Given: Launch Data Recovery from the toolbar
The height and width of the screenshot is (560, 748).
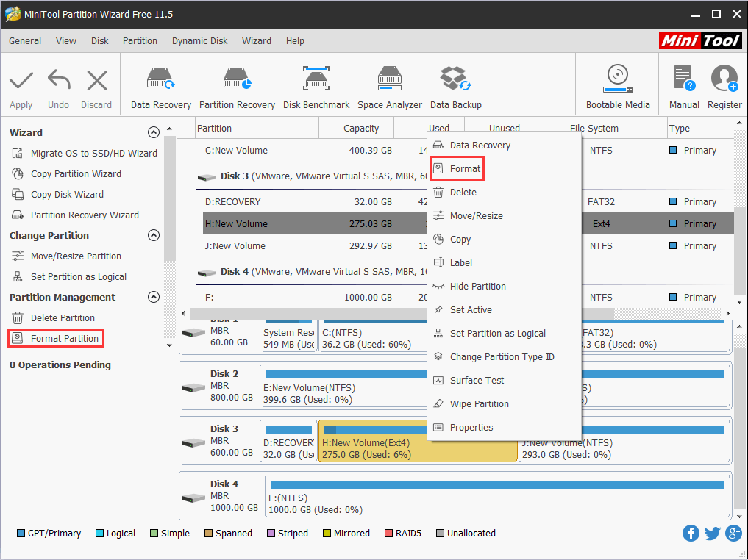Looking at the screenshot, I should pos(160,85).
